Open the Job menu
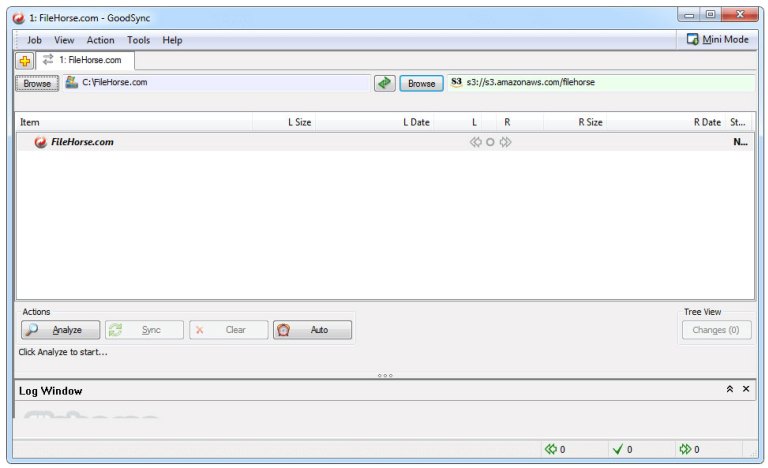Screen dimensions: 768x468 point(34,40)
